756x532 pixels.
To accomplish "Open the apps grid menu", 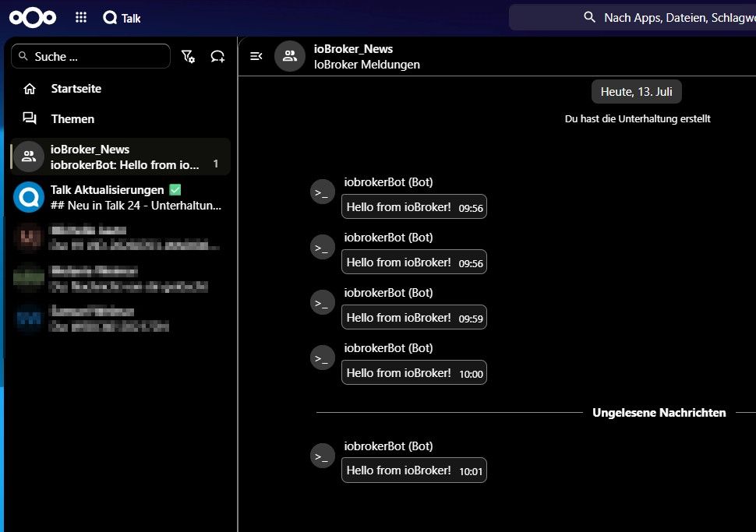I will [81, 18].
